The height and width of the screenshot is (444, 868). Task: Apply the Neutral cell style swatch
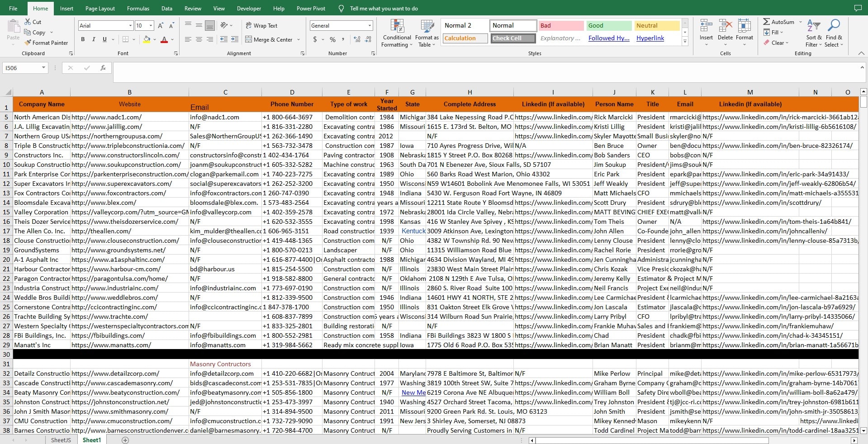coord(657,25)
